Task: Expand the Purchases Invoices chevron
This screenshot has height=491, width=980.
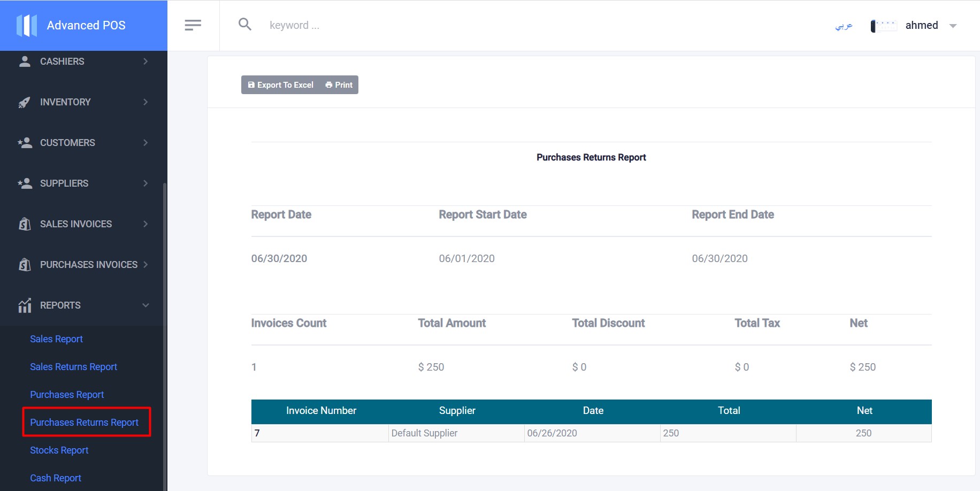Action: [x=146, y=265]
